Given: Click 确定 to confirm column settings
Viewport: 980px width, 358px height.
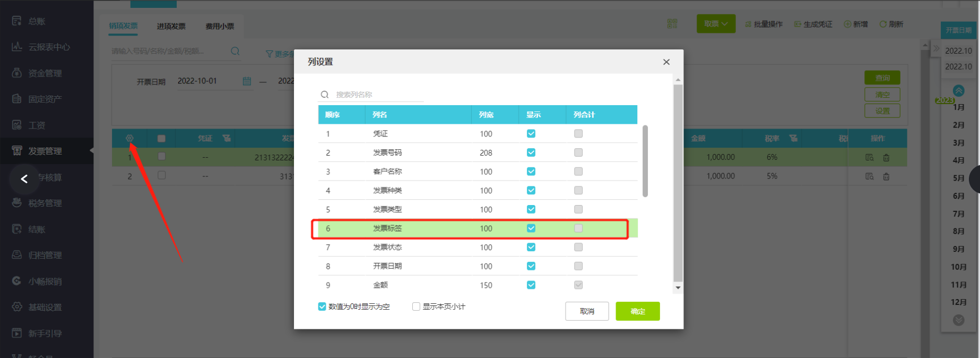Looking at the screenshot, I should pos(638,311).
